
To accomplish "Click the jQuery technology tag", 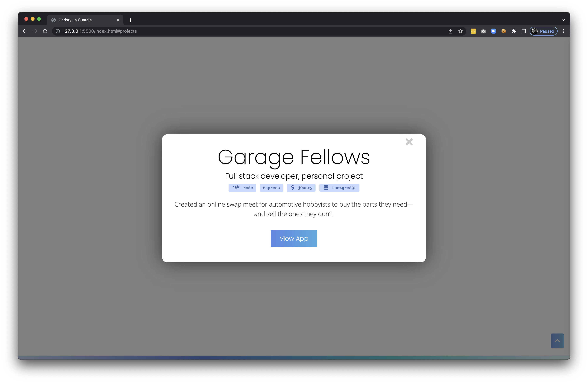I will pos(301,188).
